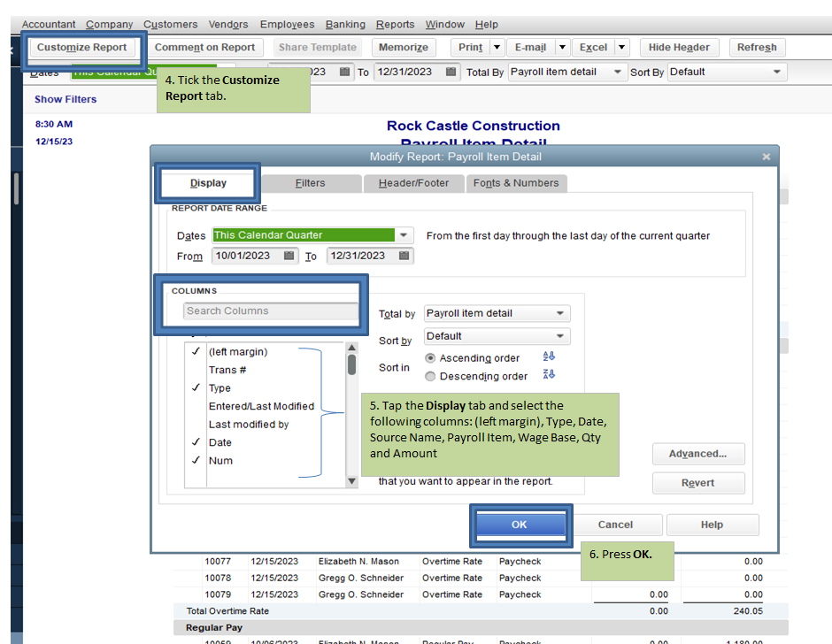Toggle the Date column checkmark
Screen dimensions: 832x644
tap(196, 442)
